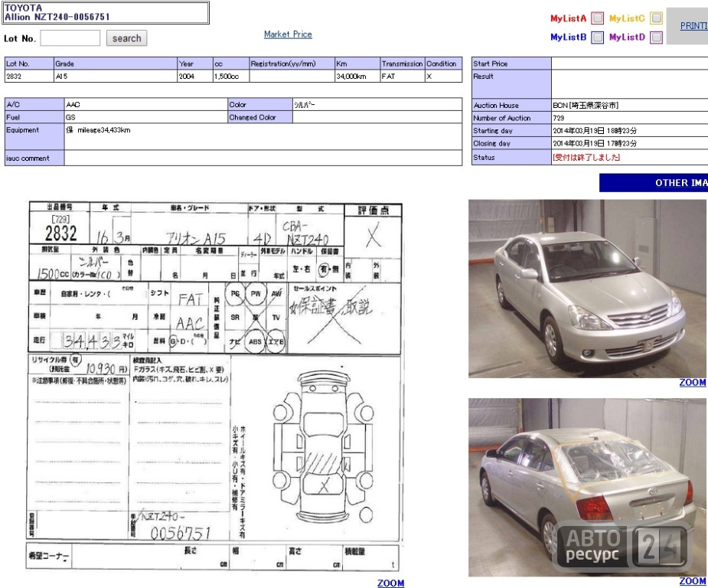Open the auction sheet image
Viewport: 708px width, 588px height.
click(215, 388)
